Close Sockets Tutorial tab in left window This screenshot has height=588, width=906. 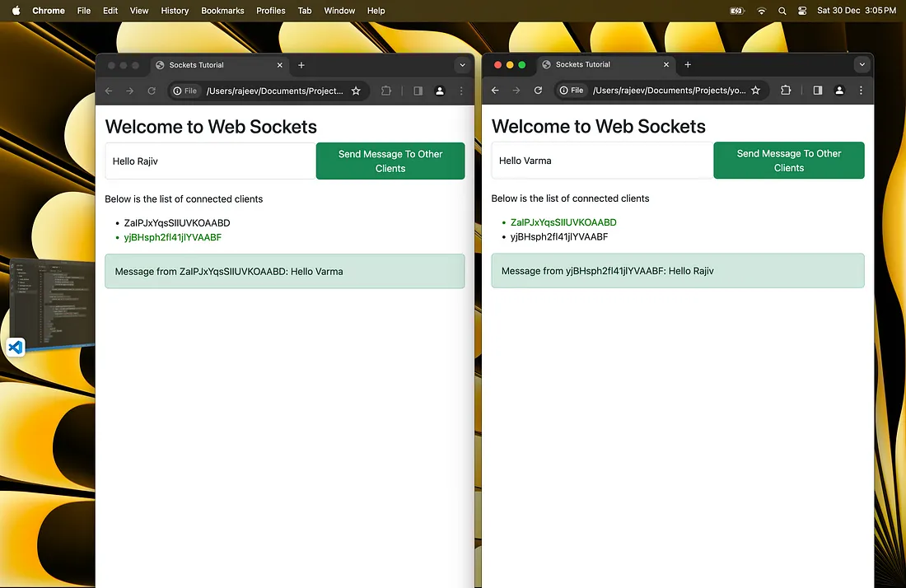280,65
